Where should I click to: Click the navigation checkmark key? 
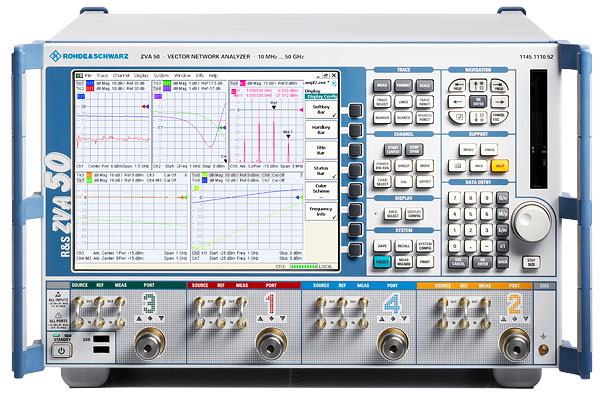457,117
